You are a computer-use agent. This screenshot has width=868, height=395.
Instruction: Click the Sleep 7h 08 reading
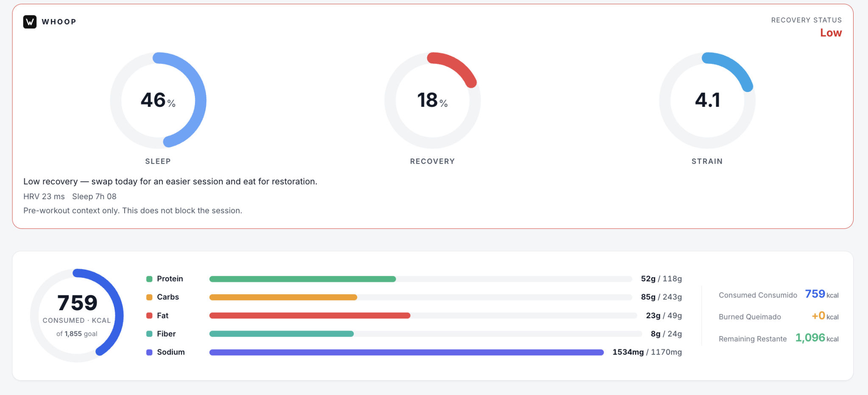[x=94, y=196]
